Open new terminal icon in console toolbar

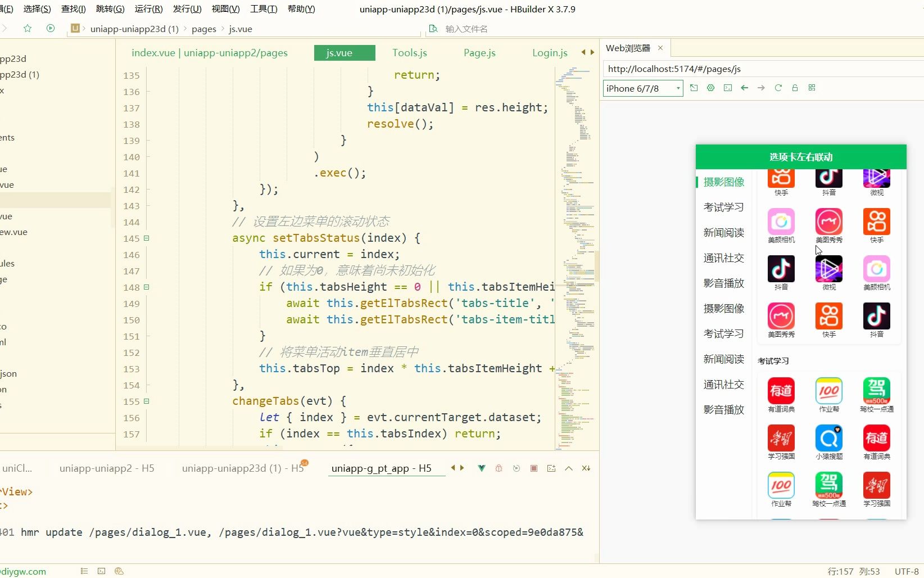(x=551, y=468)
